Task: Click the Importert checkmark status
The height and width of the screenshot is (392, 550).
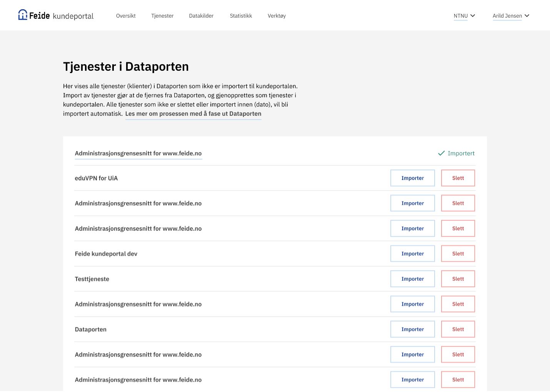Action: tap(456, 153)
